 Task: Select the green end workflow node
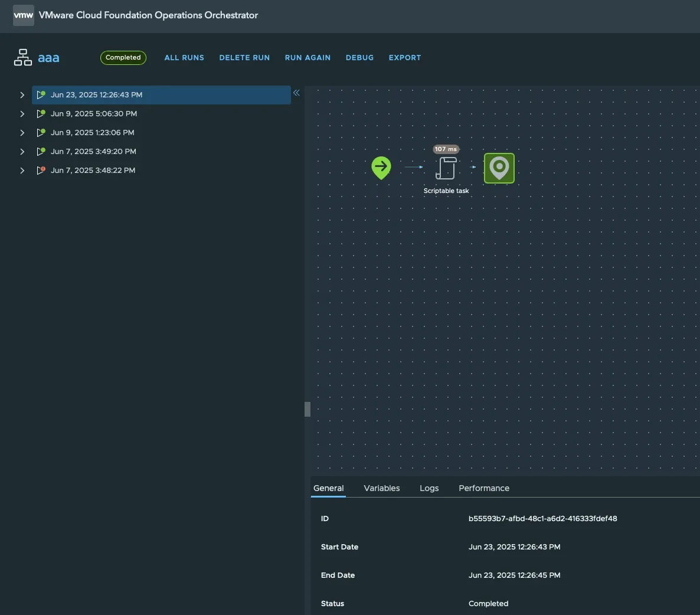499,168
